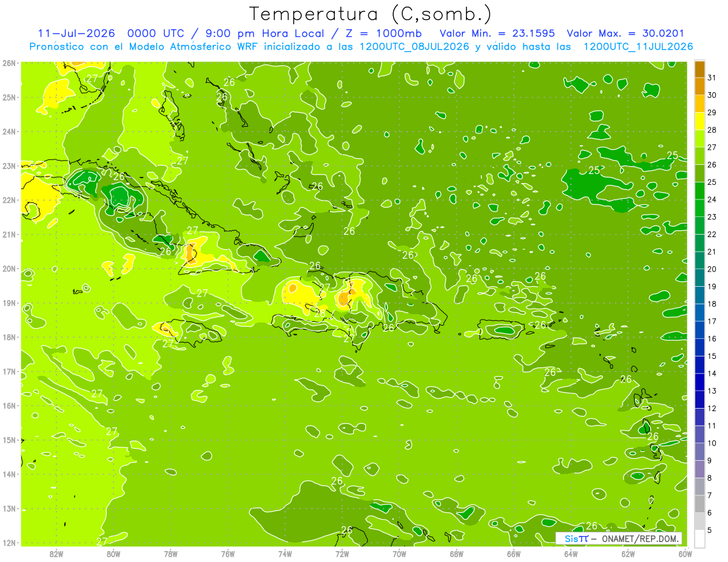This screenshot has width=728, height=562.
Task: Pick the yellow colorbar swatch between 28 and 29
Action: pos(699,121)
